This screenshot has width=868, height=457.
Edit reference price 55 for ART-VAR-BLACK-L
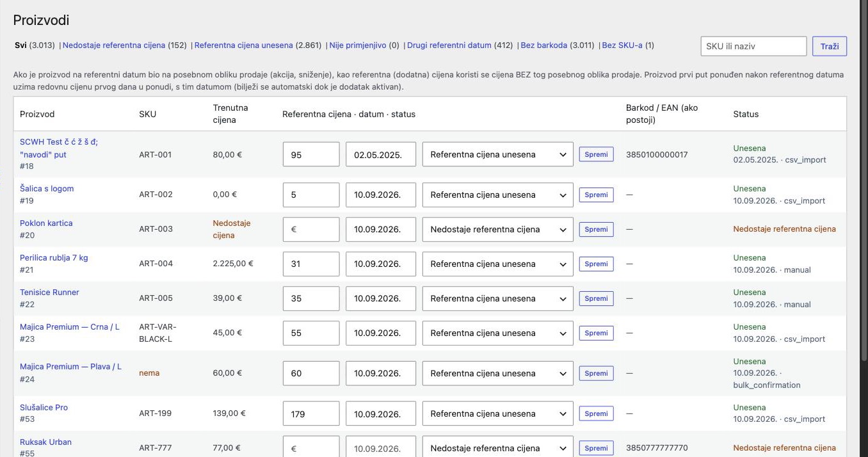point(311,333)
